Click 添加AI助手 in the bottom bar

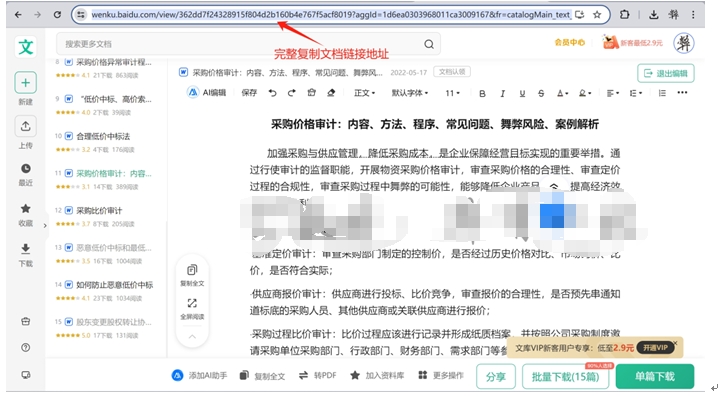click(x=199, y=376)
